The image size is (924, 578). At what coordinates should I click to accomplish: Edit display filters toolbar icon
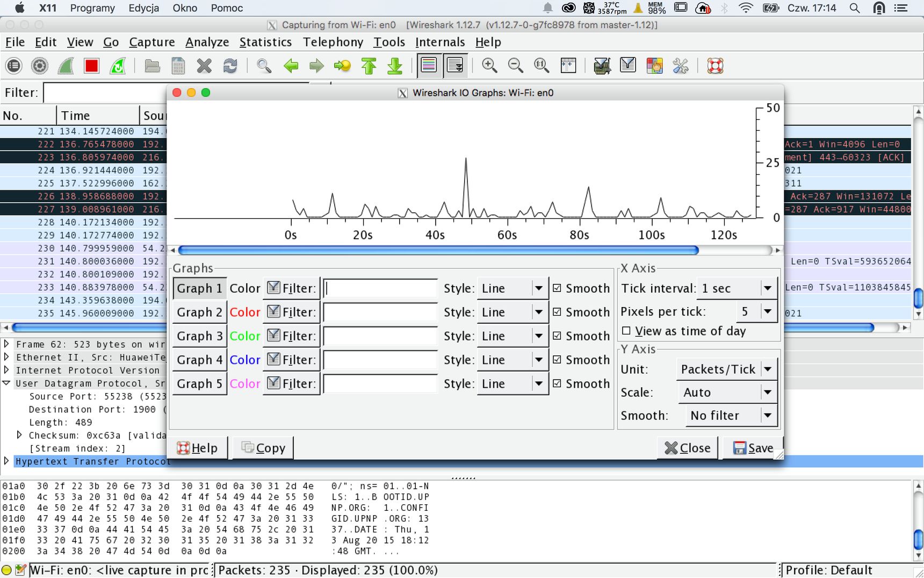[x=628, y=66]
